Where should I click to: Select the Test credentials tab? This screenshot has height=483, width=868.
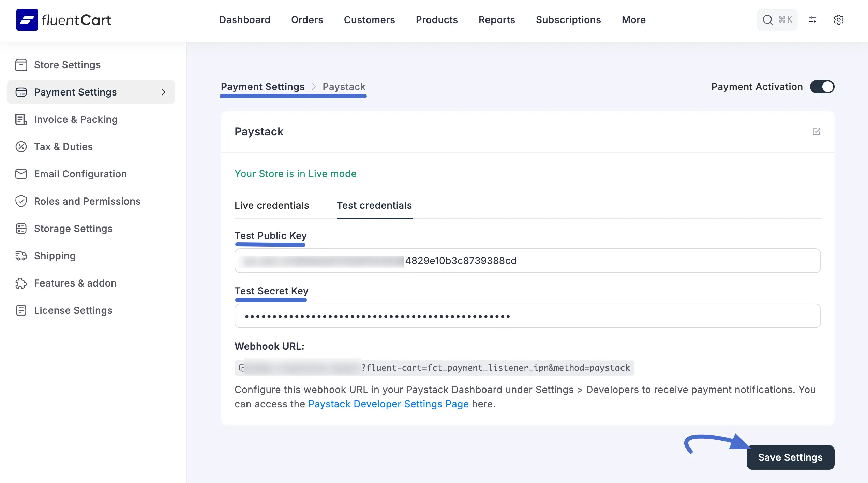click(374, 205)
